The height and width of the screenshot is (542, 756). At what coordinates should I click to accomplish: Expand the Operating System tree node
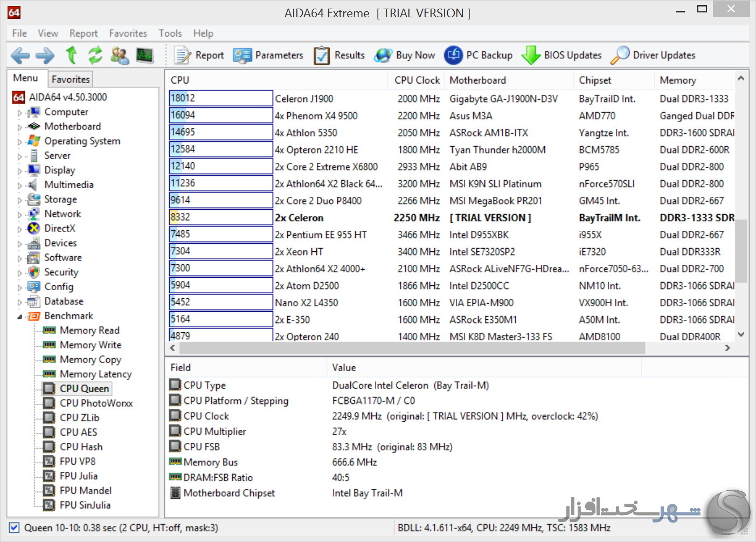tap(20, 142)
